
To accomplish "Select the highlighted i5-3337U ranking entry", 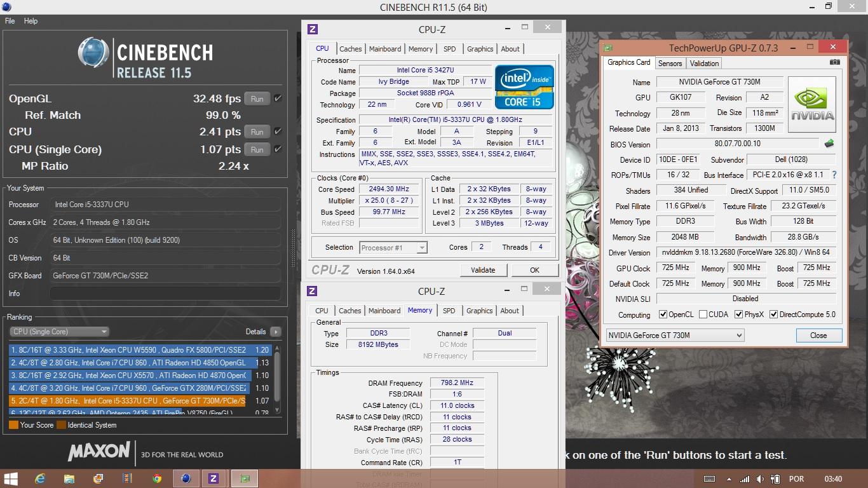I will [x=140, y=400].
